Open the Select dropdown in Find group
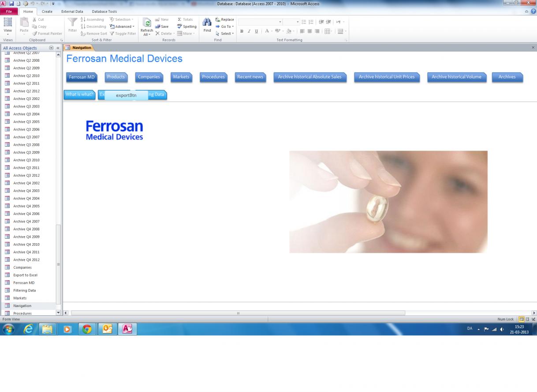537x392 pixels. (225, 33)
